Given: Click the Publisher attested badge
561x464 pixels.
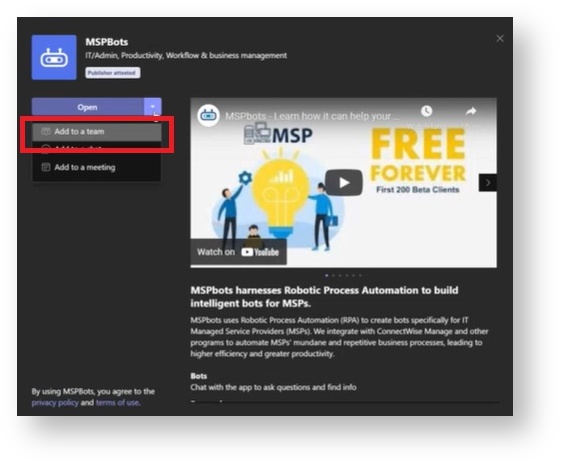Looking at the screenshot, I should tap(112, 73).
